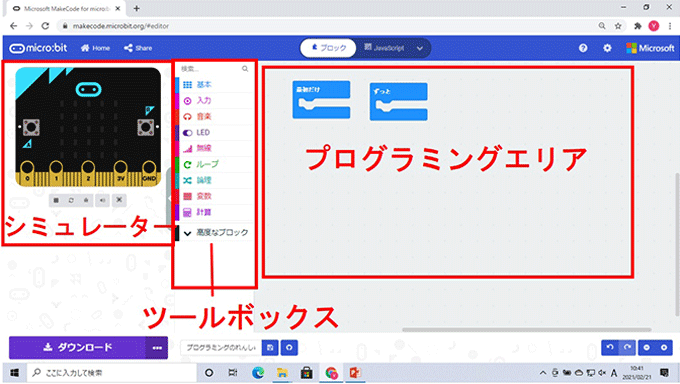
Task: Click the project name field
Action: (x=221, y=348)
